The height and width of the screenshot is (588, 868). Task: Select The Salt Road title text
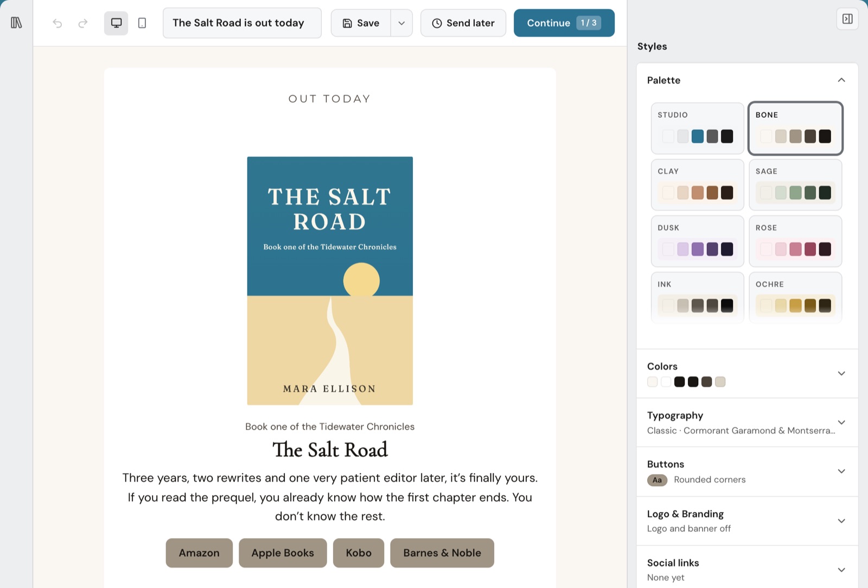click(330, 450)
